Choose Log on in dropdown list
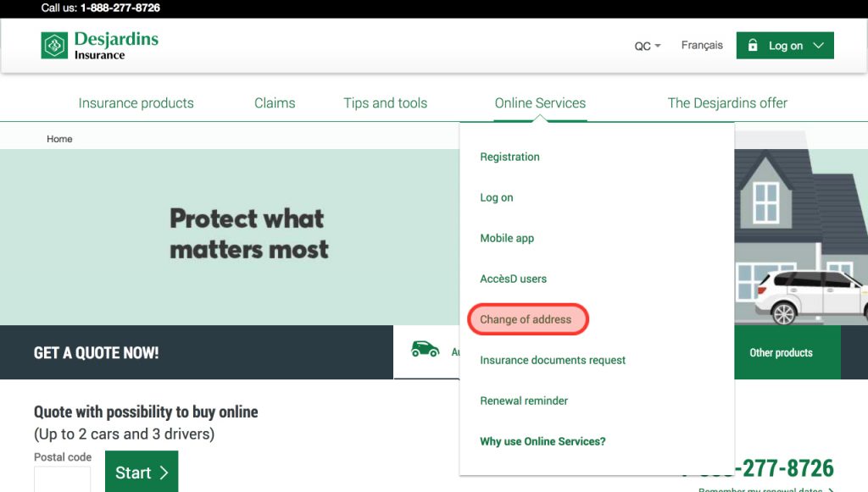 (497, 197)
